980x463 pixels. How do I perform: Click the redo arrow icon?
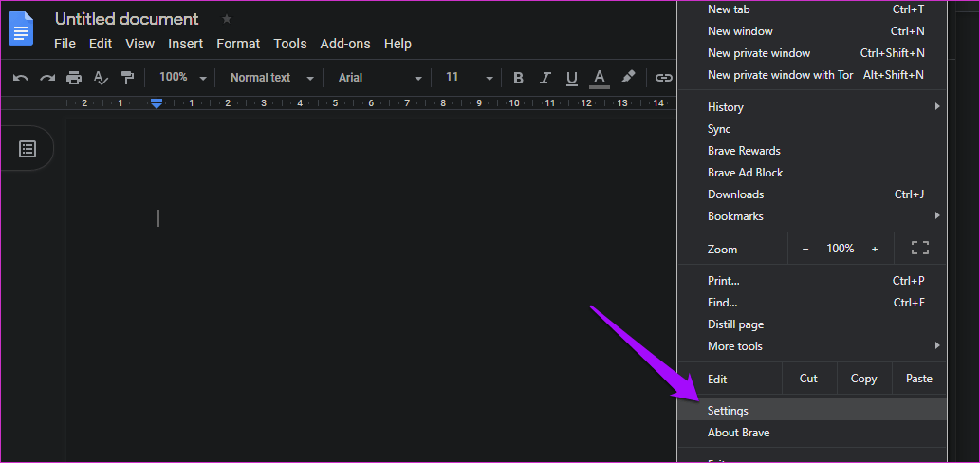(x=46, y=78)
